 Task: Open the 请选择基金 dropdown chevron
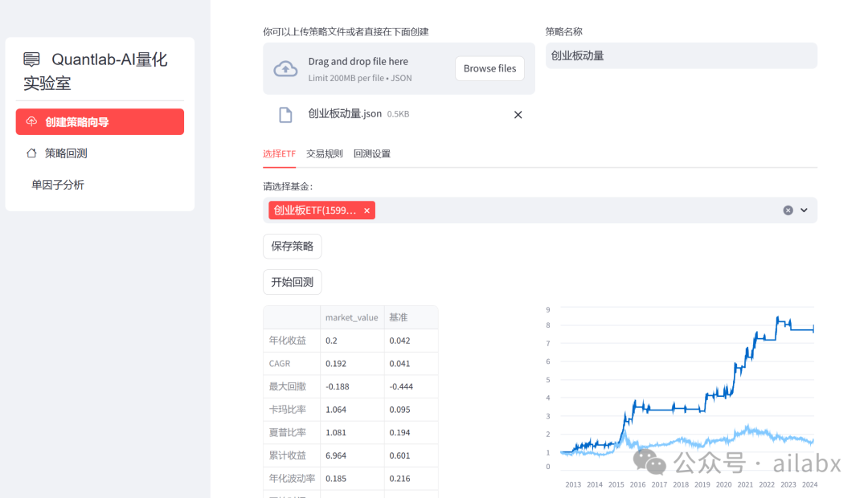tap(803, 210)
